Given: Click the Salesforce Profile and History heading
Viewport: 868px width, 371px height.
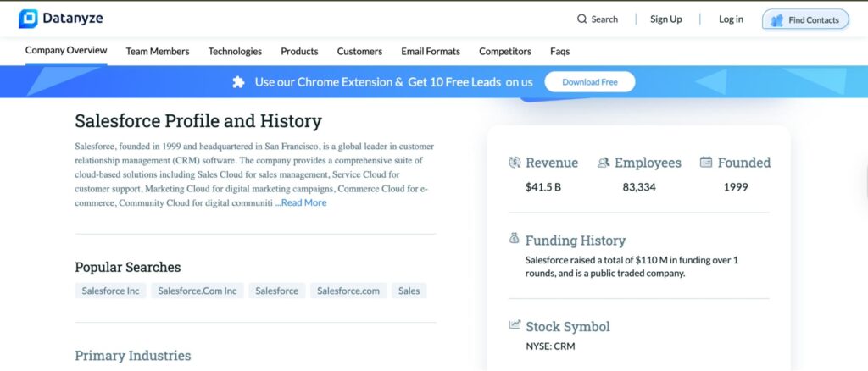Looking at the screenshot, I should (x=198, y=121).
